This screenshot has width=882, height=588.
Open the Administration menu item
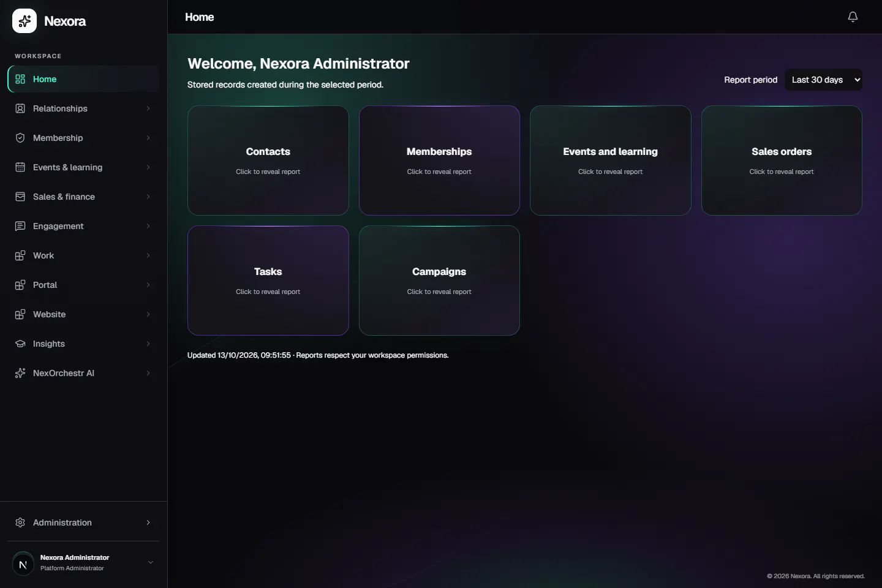(x=83, y=522)
